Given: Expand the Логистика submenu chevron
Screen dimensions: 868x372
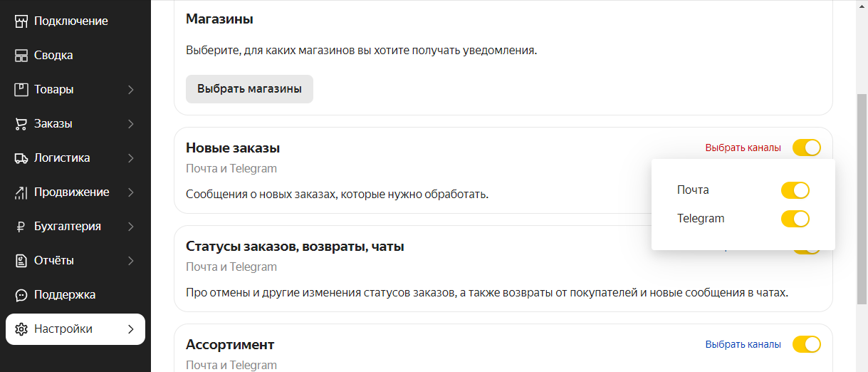Looking at the screenshot, I should pos(131,158).
